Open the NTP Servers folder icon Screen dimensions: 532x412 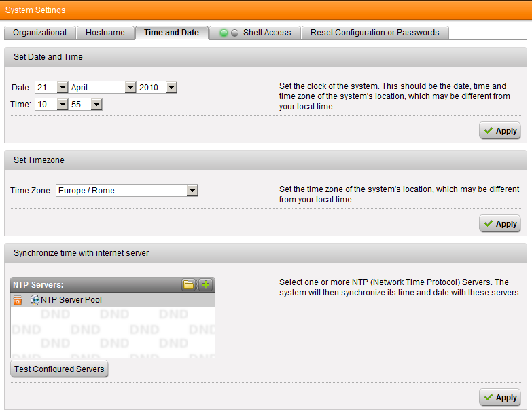189,285
